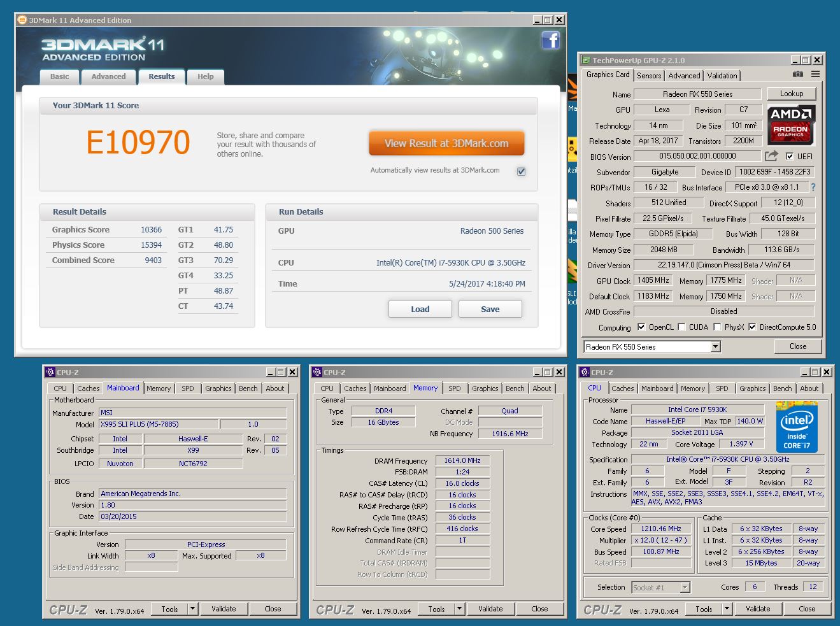The width and height of the screenshot is (840, 626).
Task: Toggle the OpenCL computing checkbox
Action: pos(641,327)
